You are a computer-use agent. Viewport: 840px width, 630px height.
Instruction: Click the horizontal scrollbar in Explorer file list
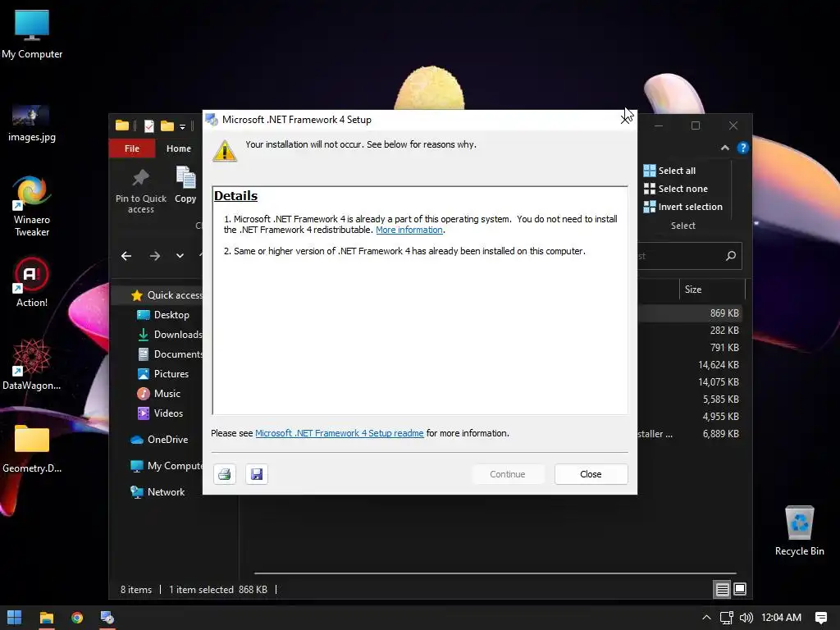pyautogui.click(x=495, y=573)
